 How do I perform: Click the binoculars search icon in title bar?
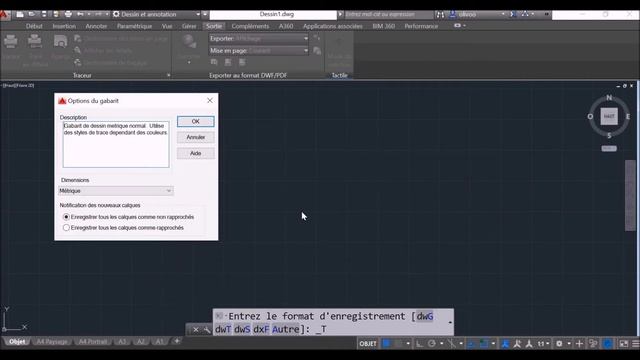tap(440, 14)
